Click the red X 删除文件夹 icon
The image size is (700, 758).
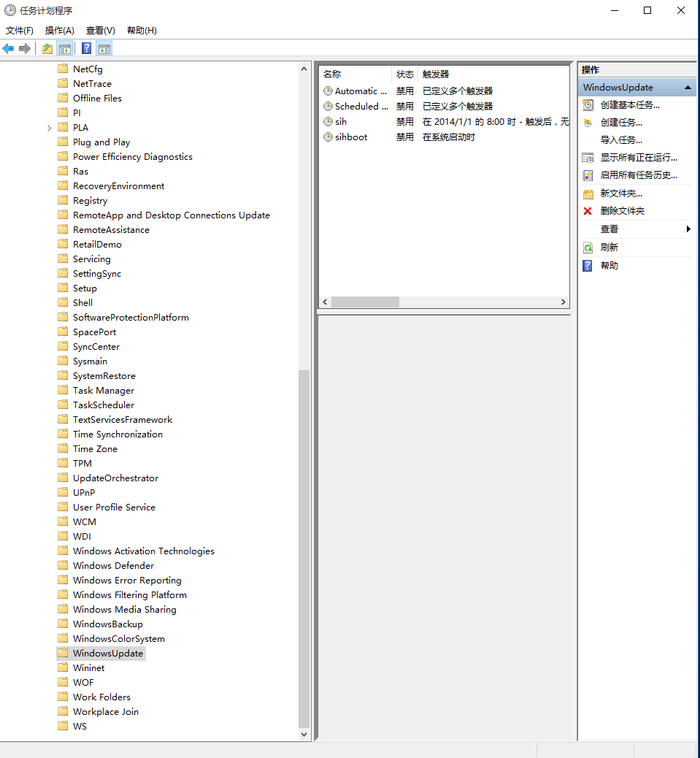[x=588, y=211]
